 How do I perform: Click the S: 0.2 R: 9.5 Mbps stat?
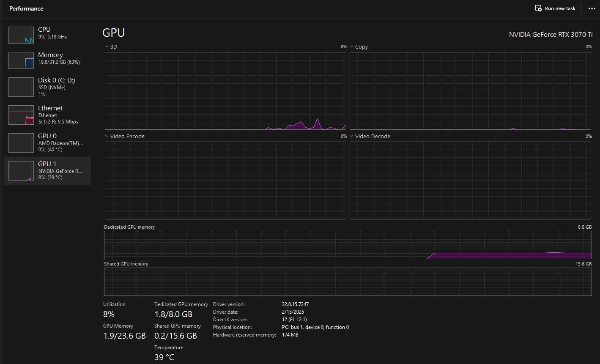coord(58,122)
